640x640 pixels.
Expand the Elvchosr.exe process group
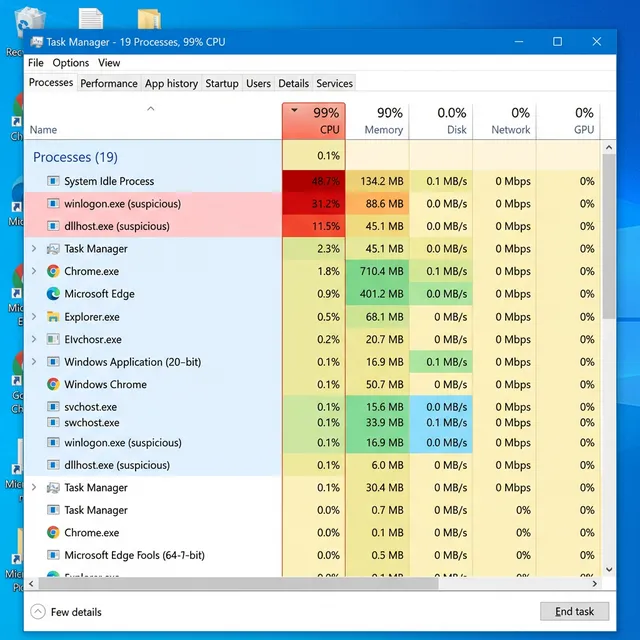tap(34, 340)
